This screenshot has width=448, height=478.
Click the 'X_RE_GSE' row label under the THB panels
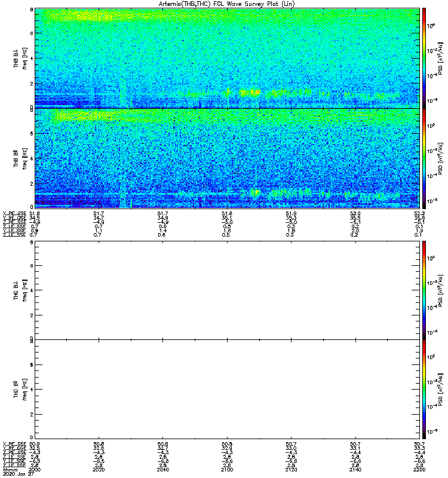tap(14, 213)
